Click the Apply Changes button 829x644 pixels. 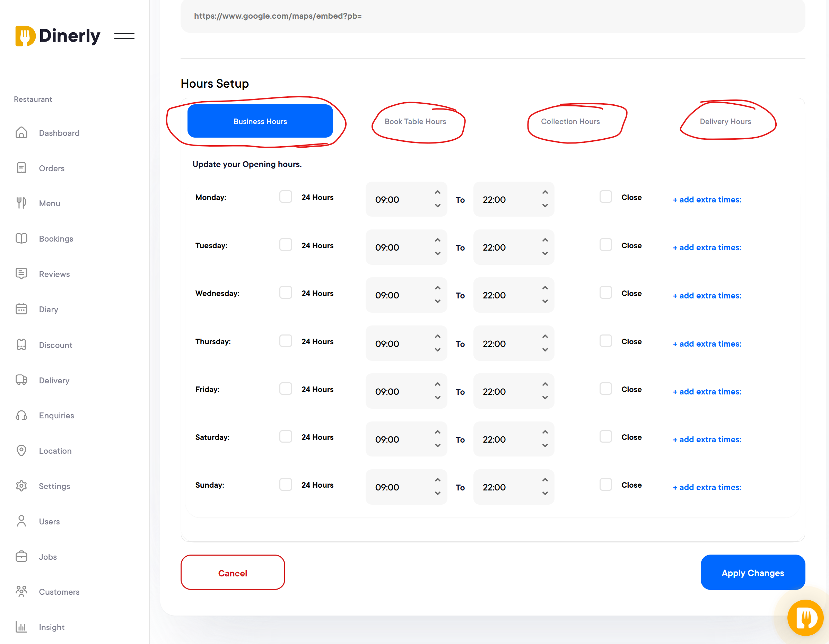753,573
